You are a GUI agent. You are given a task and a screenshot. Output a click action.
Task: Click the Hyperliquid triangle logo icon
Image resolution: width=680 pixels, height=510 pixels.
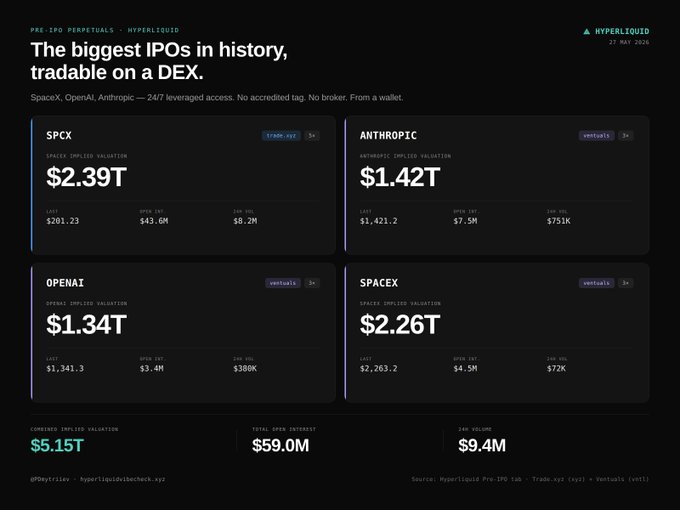tap(587, 31)
